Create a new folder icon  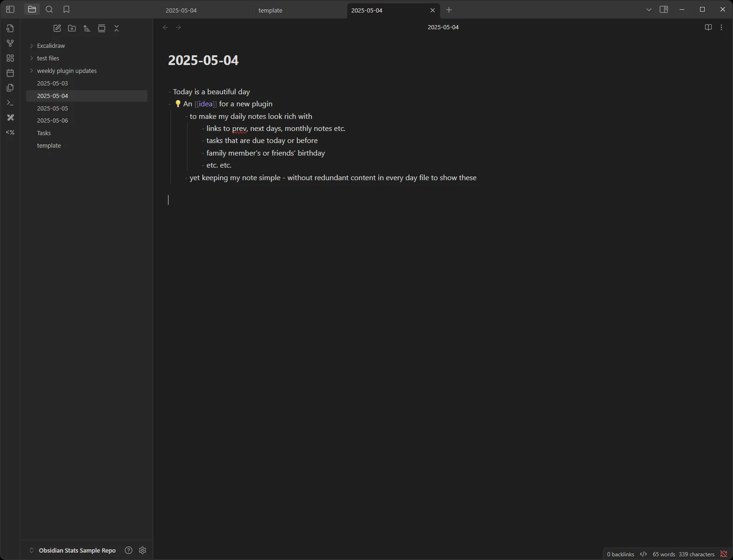72,28
